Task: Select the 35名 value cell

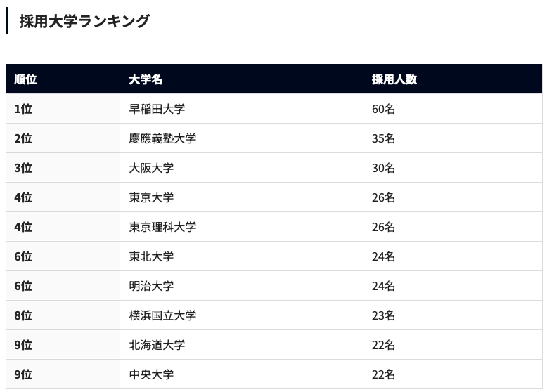Action: 453,138
